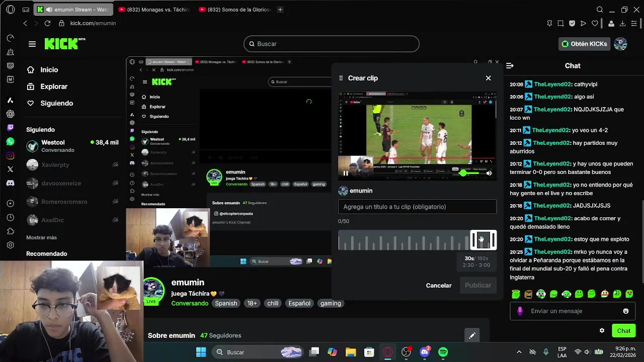
Task: Open WhatsApp in Opera sidebar
Action: click(x=10, y=142)
